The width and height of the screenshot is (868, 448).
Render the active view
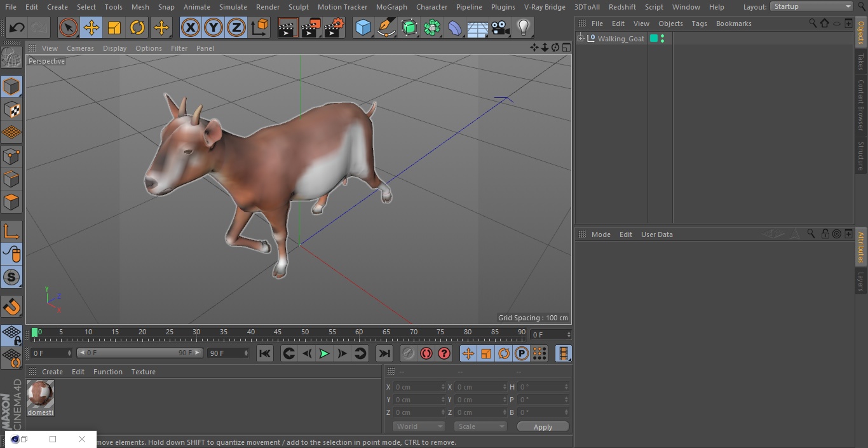[x=288, y=27]
